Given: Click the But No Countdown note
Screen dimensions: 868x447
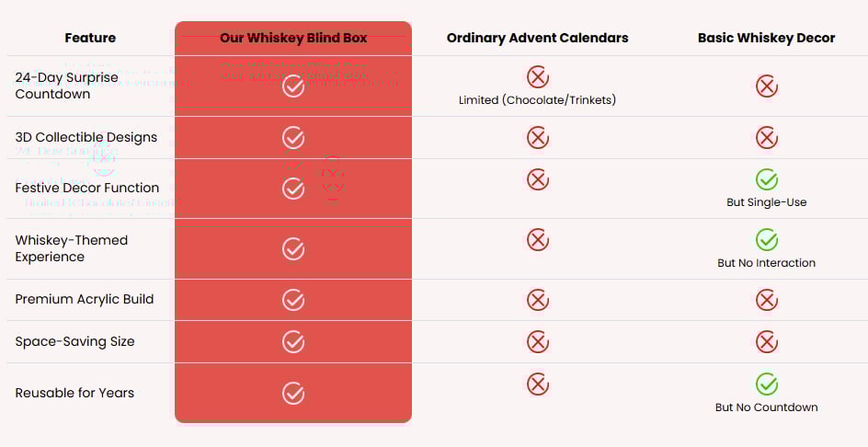Looking at the screenshot, I should [x=767, y=407].
